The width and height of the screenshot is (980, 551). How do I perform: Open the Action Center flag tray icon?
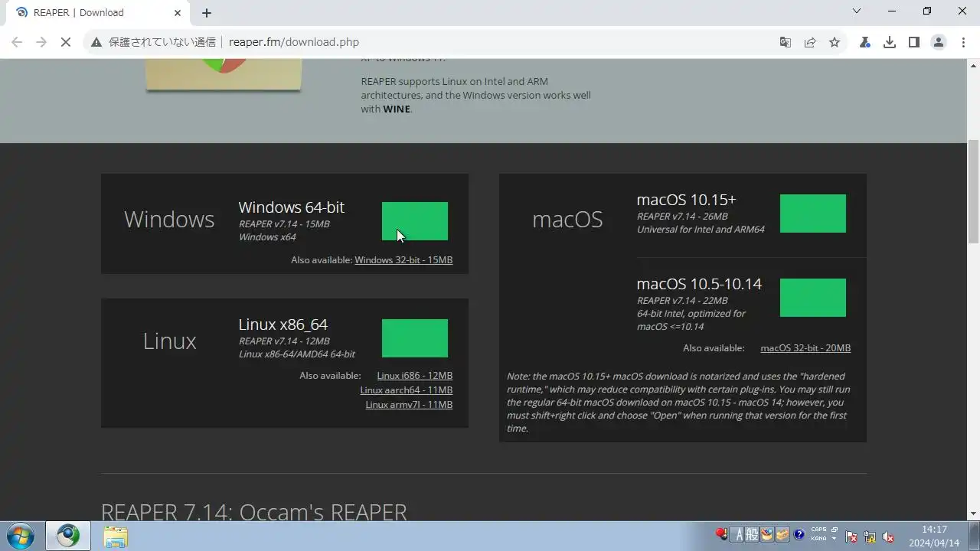(x=851, y=536)
